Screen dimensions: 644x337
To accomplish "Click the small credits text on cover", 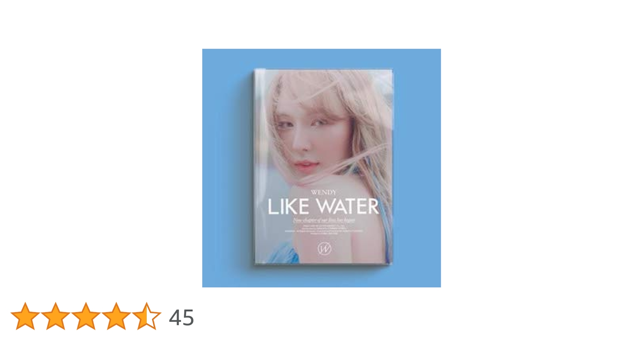I will tap(324, 229).
